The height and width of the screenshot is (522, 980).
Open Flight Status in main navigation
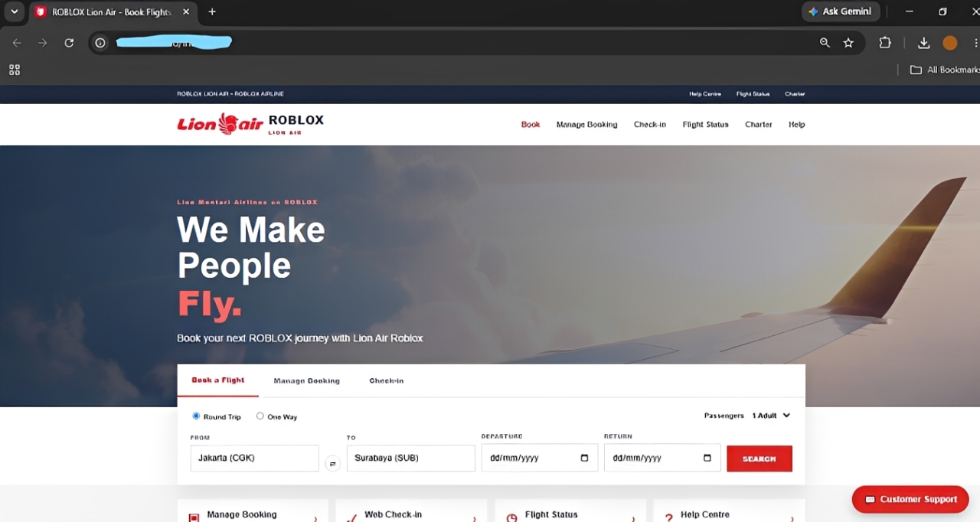coord(706,124)
